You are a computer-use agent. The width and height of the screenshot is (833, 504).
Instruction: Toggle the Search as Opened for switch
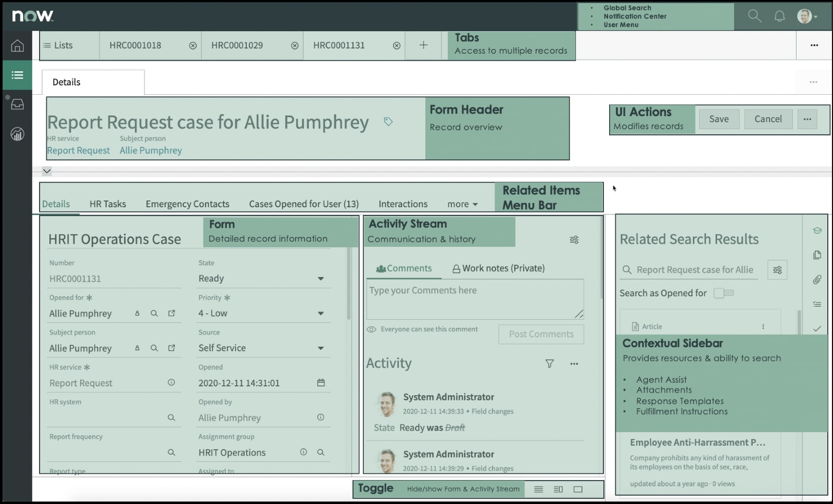point(724,293)
